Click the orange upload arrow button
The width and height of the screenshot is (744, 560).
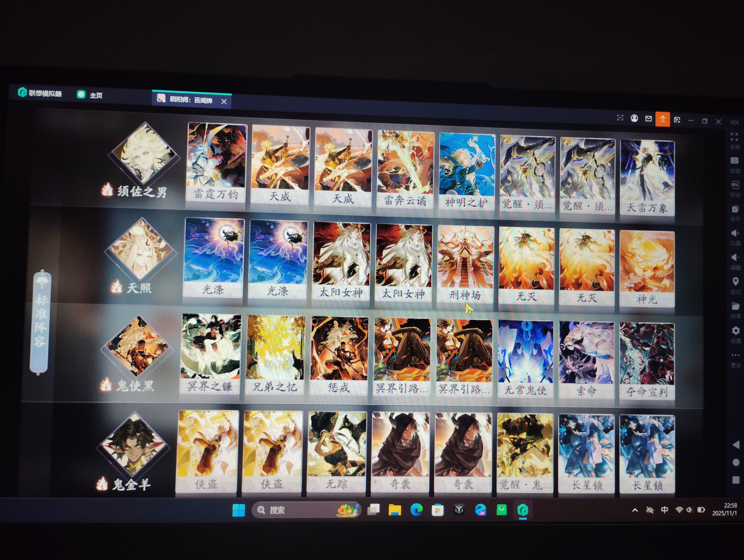[662, 119]
